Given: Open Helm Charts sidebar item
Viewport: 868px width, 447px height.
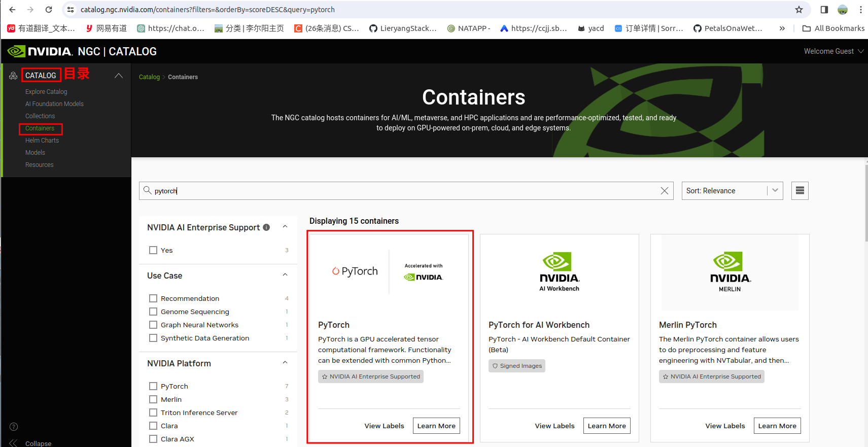Looking at the screenshot, I should [x=42, y=141].
